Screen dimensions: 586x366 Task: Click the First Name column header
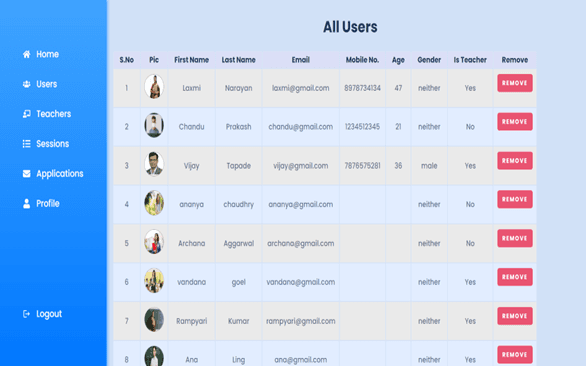click(191, 60)
